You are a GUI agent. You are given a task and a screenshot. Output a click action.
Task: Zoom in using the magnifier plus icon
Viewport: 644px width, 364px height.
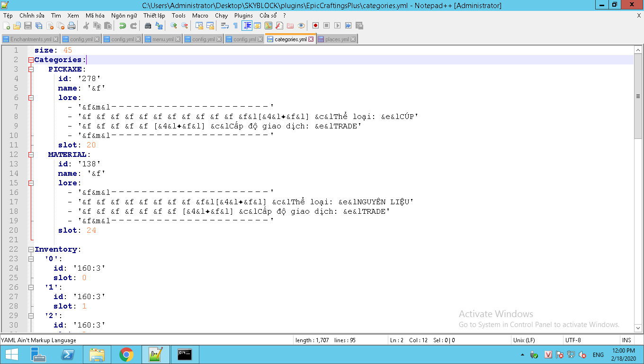tap(174, 26)
